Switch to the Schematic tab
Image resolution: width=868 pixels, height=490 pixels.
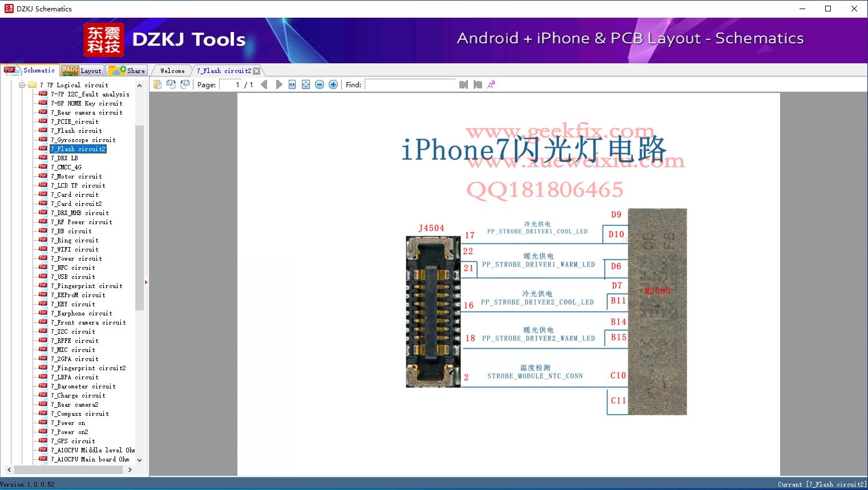30,70
